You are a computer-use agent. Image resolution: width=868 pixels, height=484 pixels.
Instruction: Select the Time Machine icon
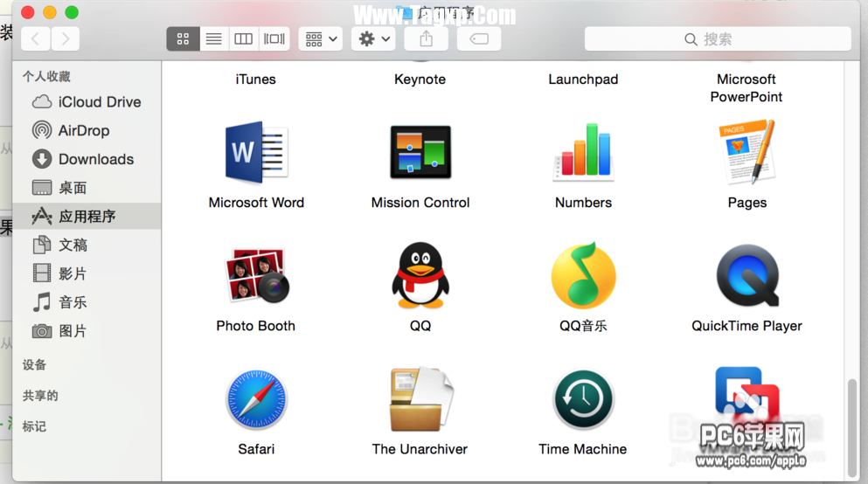point(583,399)
